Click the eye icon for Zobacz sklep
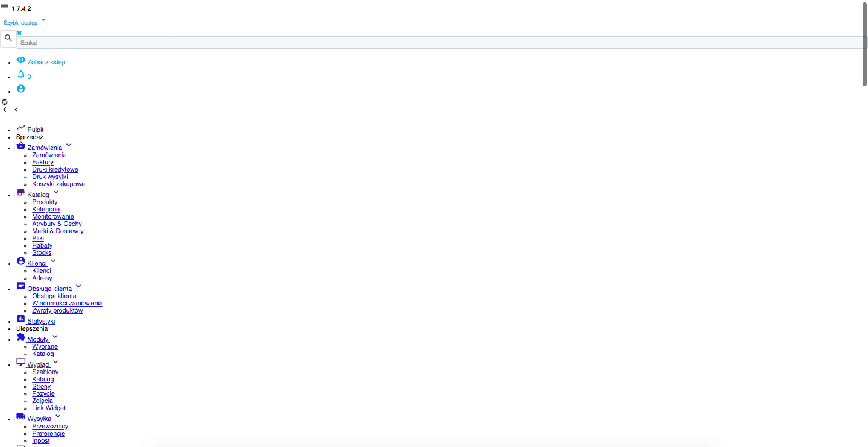The image size is (868, 447). (x=21, y=60)
